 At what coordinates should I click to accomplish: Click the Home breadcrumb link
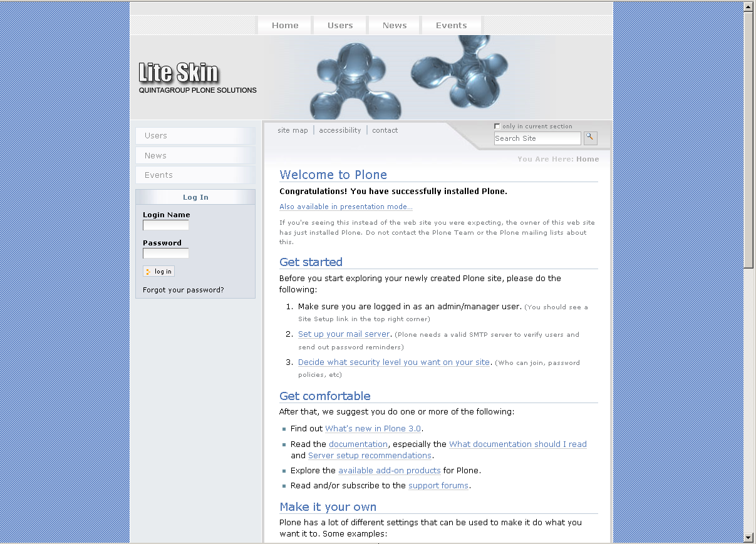click(588, 159)
